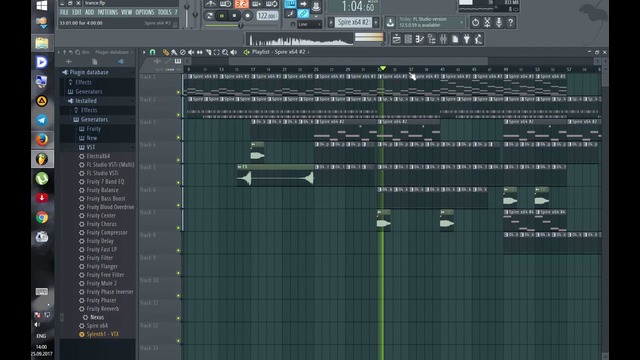The width and height of the screenshot is (640, 360).
Task: Click the FL Studio icon in Windows taskbar
Action: point(42,159)
